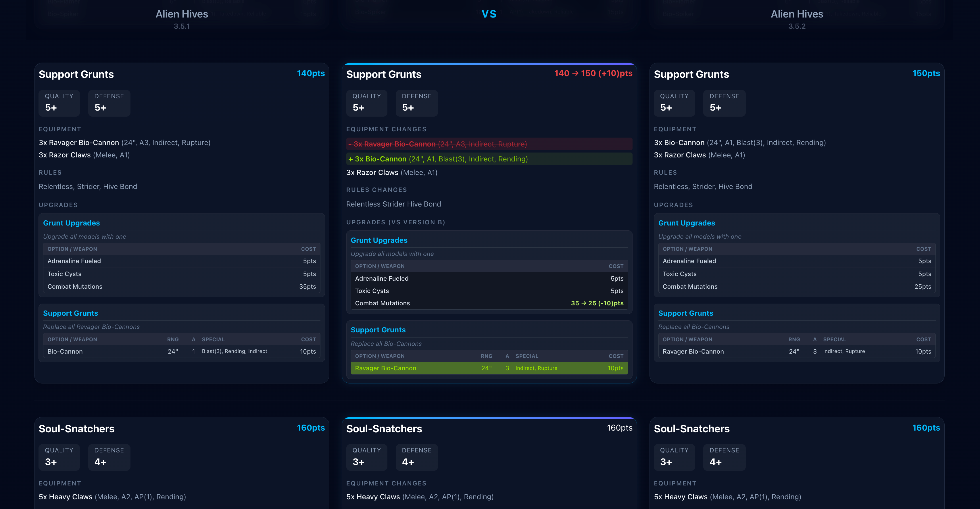Viewport: 980px width, 509px height.
Task: Click the added '+ 3x Bio-Cannon' green line
Action: [489, 159]
